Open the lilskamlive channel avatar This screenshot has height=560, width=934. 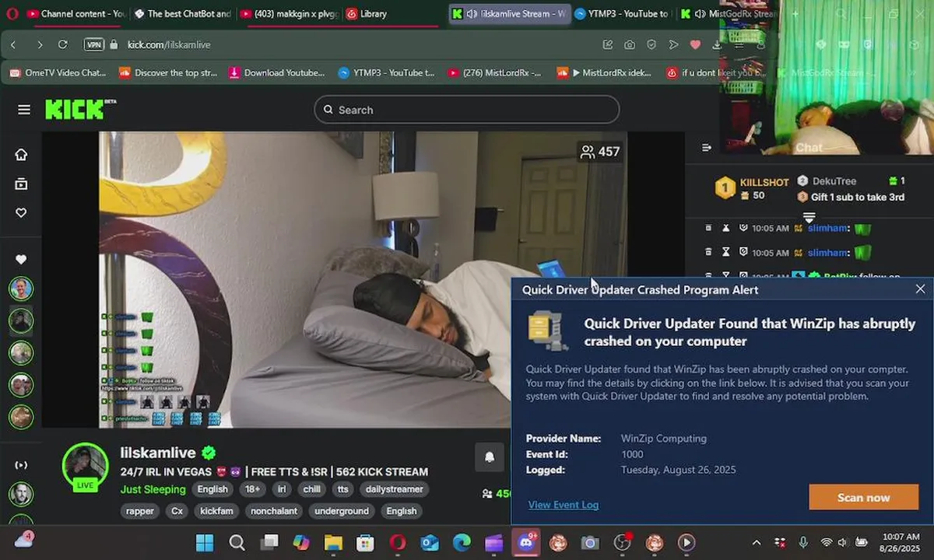pyautogui.click(x=86, y=467)
